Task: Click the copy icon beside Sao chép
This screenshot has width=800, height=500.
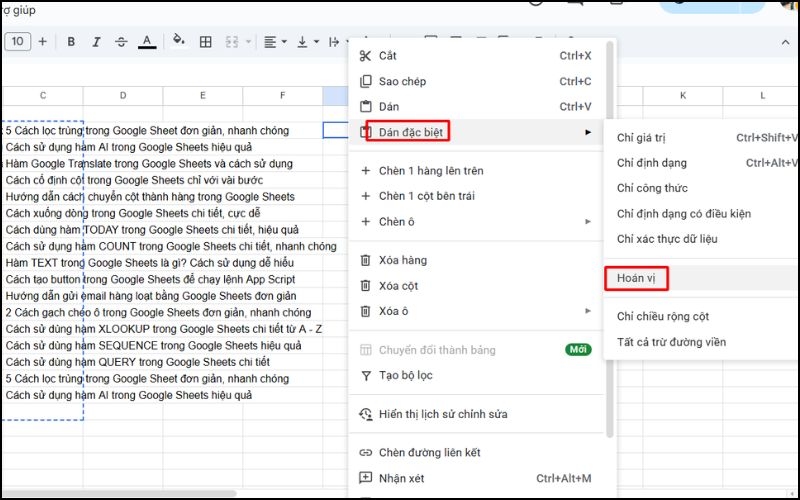Action: [365, 81]
